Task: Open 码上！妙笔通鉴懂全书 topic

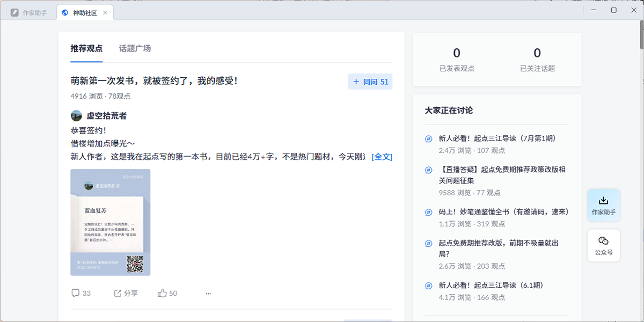Action: pos(503,212)
